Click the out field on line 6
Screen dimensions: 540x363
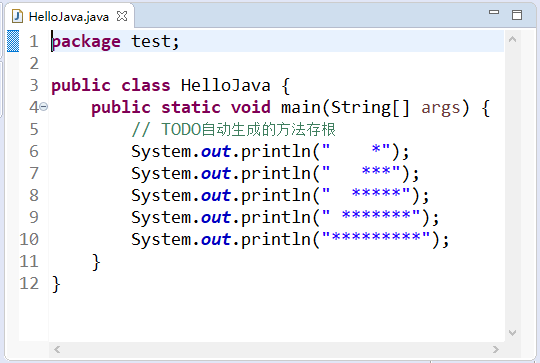pyautogui.click(x=216, y=152)
